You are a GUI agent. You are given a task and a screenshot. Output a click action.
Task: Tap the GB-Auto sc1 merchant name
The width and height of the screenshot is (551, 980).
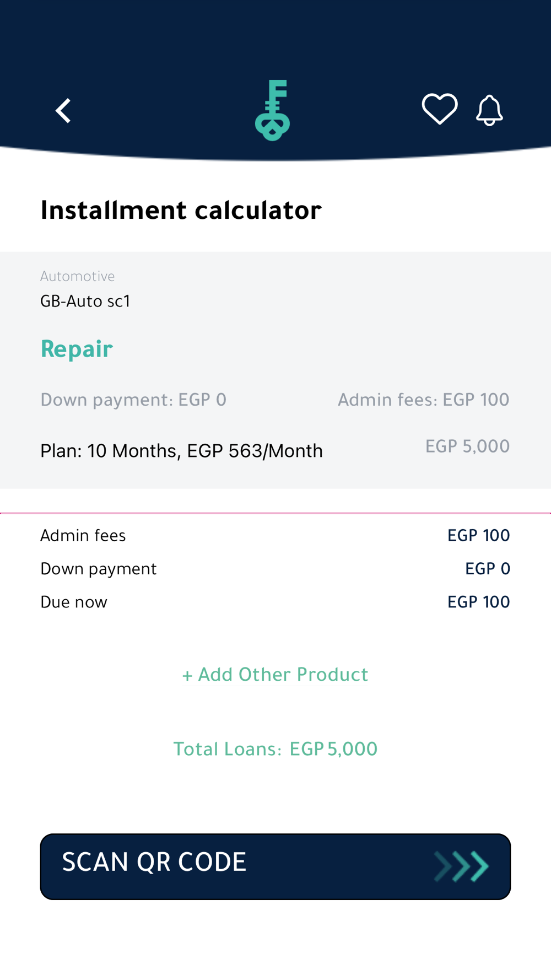point(85,301)
